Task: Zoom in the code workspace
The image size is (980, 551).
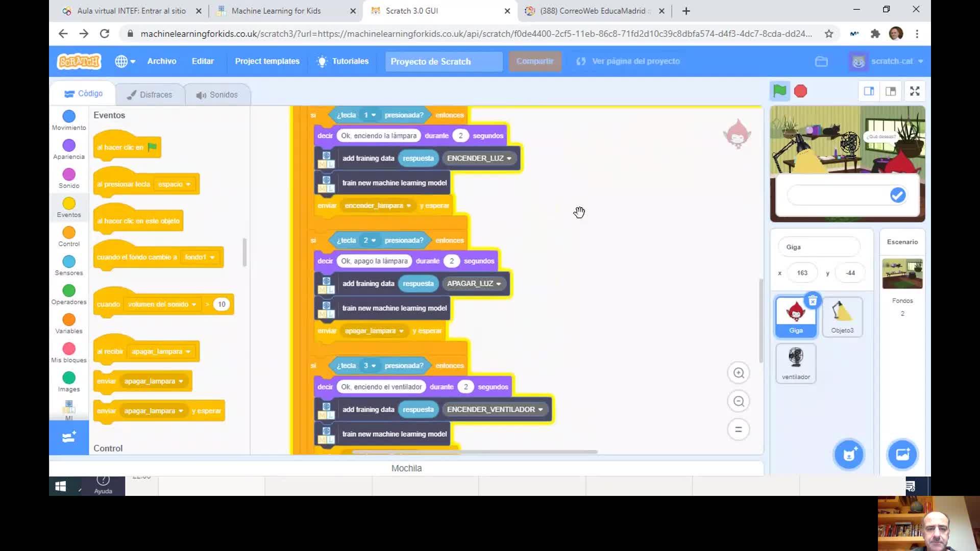Action: [x=739, y=373]
